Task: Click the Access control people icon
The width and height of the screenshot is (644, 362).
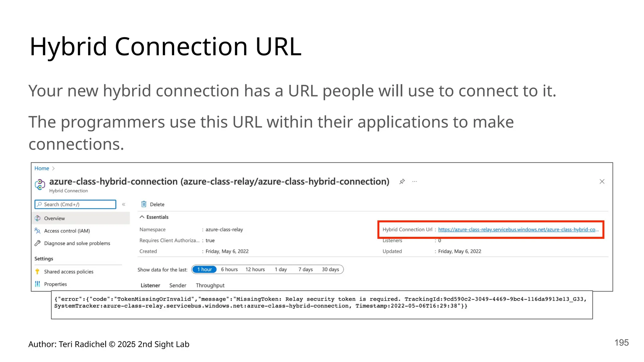Action: tap(37, 231)
